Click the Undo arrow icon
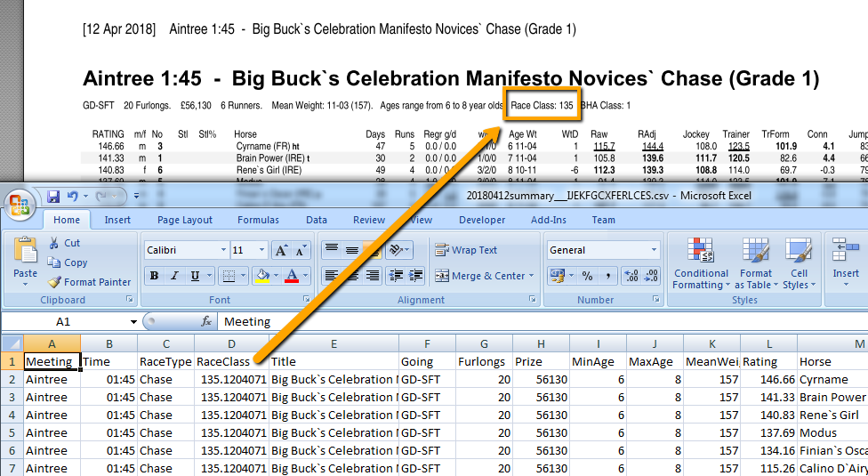Viewport: 868px width, 476px height. [72, 196]
